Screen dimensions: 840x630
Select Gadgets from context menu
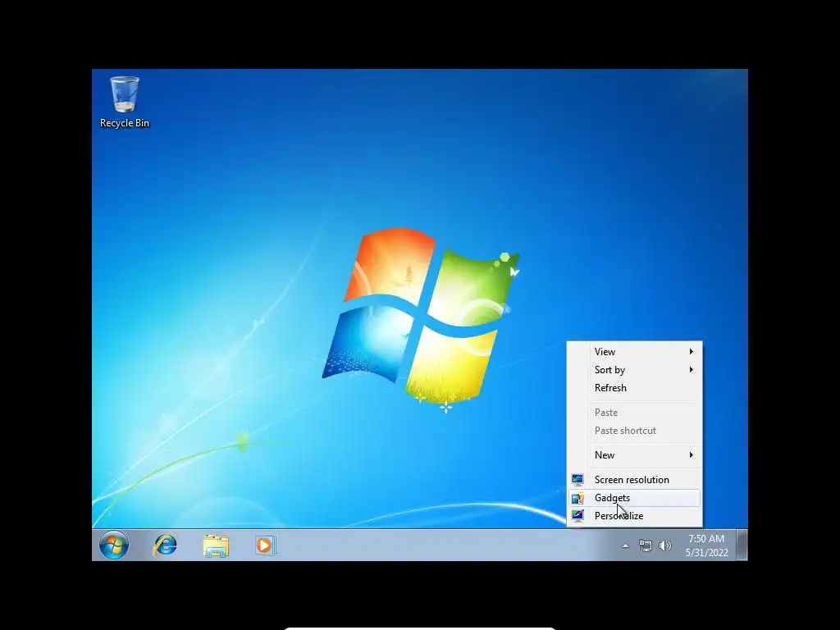coord(635,498)
